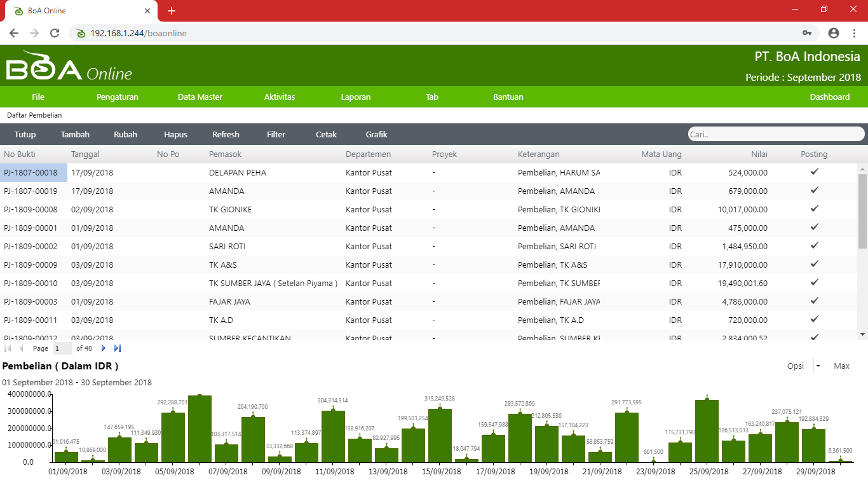
Task: Toggle the Posting checkmark for DELAPAN PEHA row
Action: pyautogui.click(x=814, y=172)
